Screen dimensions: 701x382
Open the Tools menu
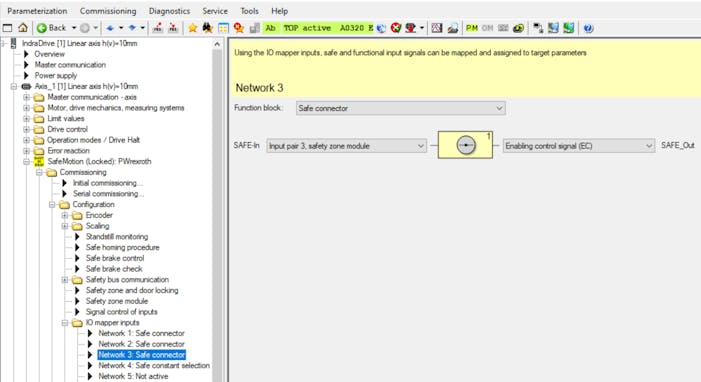pyautogui.click(x=249, y=11)
